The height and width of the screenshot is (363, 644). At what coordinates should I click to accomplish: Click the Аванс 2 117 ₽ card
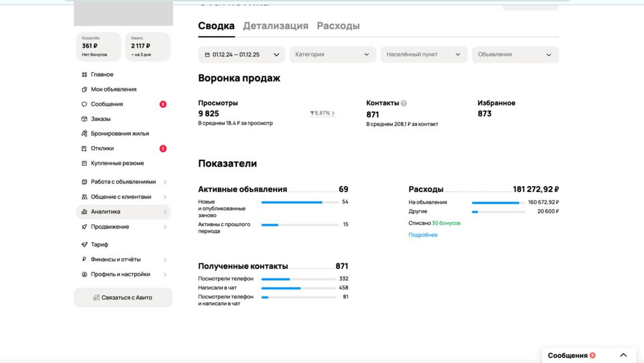tap(148, 46)
